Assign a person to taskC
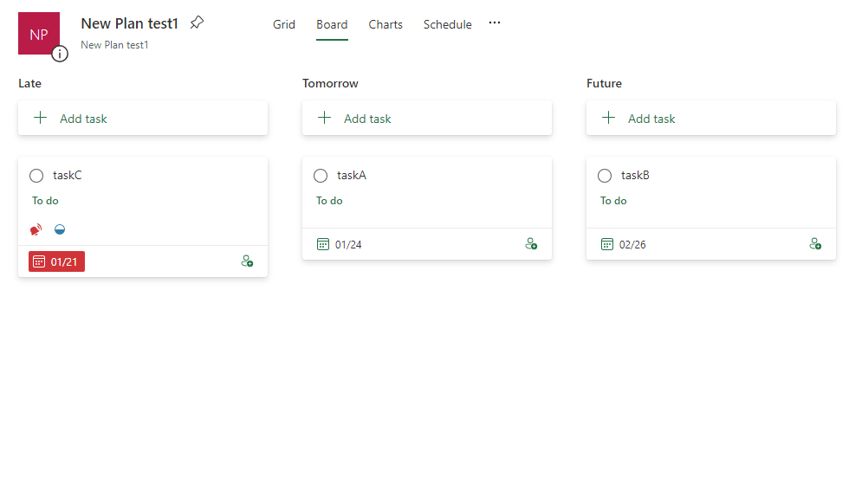 (x=248, y=261)
